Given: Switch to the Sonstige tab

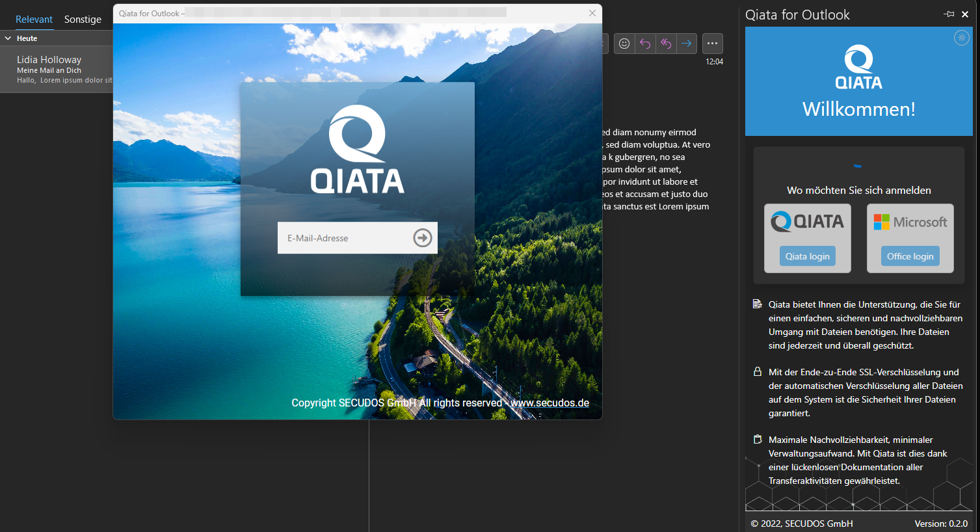Looking at the screenshot, I should 83,19.
